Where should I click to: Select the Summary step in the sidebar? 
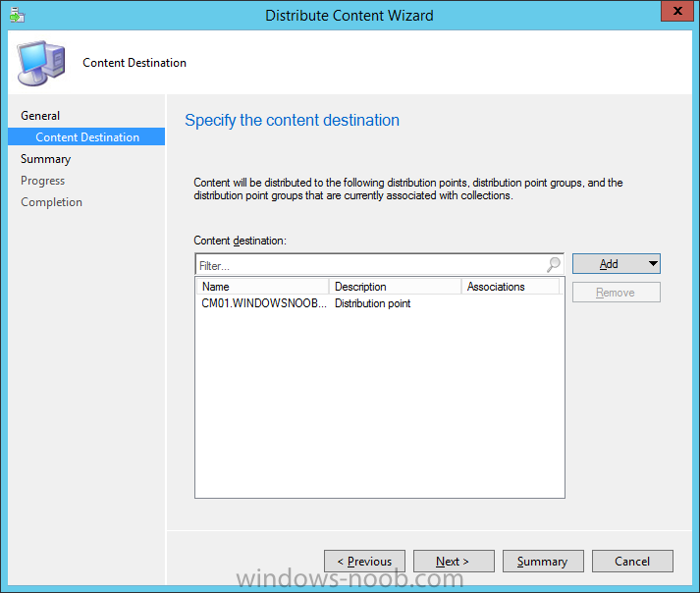[x=45, y=159]
